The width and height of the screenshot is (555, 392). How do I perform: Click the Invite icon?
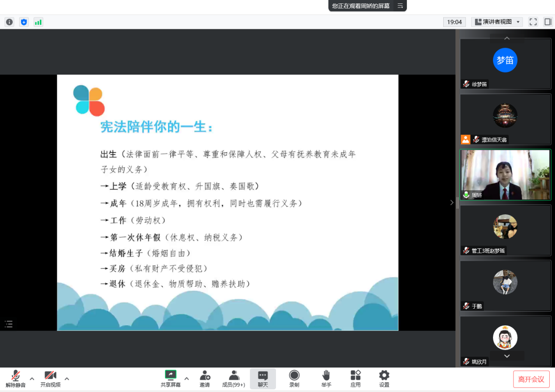point(205,378)
